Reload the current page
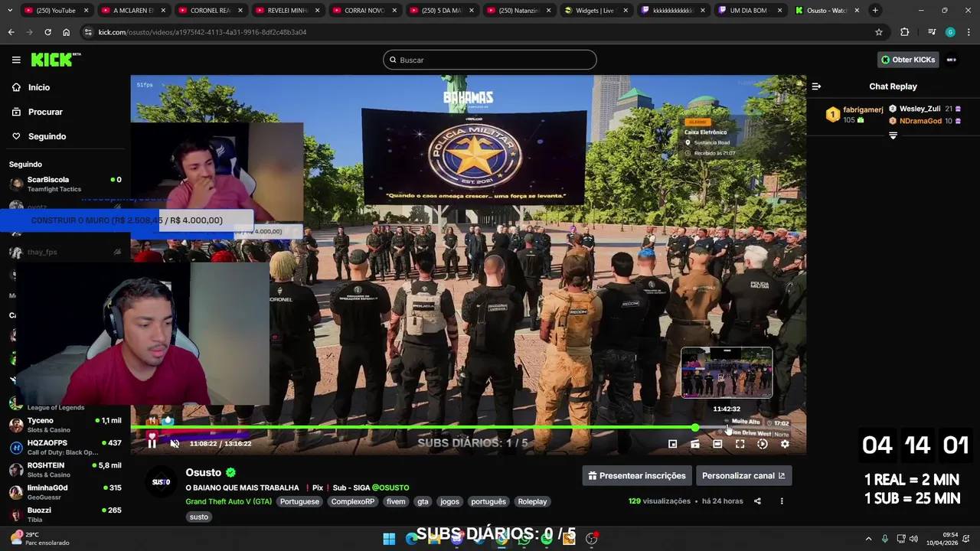 (x=47, y=32)
